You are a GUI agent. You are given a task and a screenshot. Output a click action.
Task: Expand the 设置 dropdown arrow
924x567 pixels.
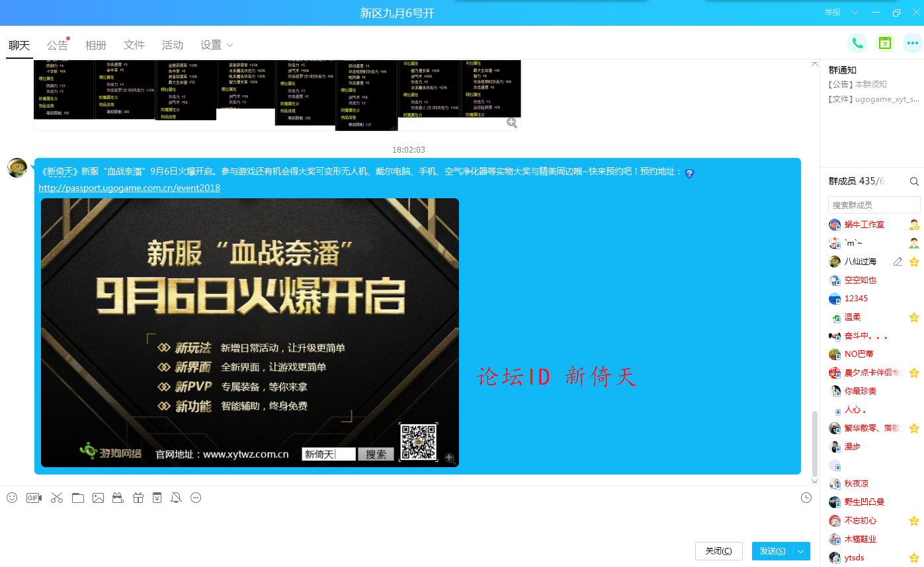click(x=230, y=45)
